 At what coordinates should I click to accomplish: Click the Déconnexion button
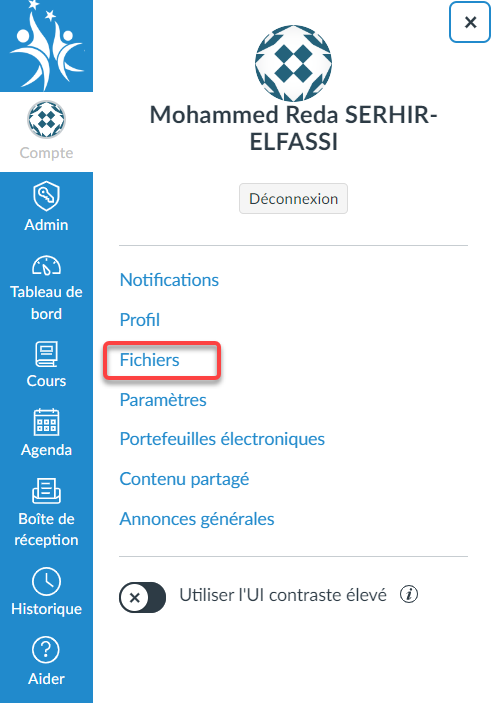[x=293, y=199]
